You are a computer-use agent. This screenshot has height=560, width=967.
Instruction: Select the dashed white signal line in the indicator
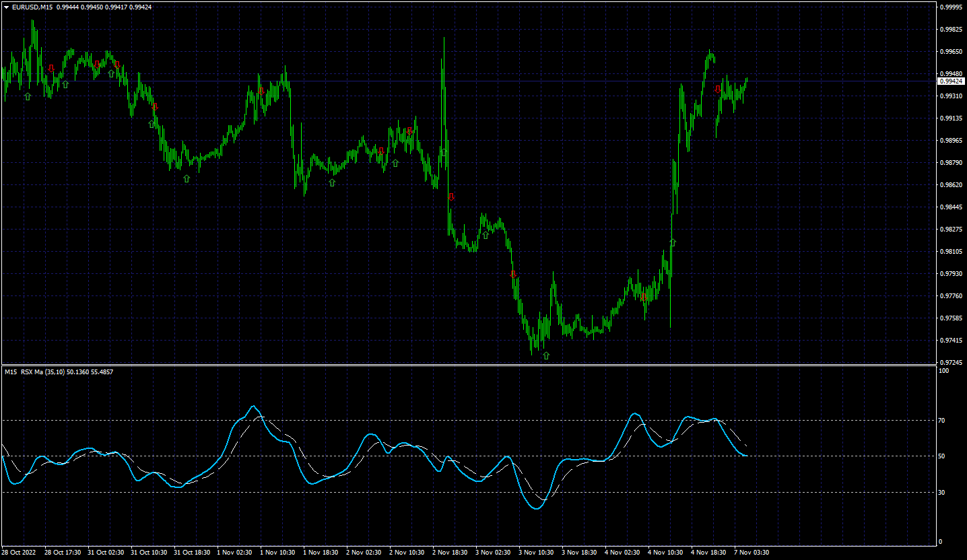point(739,441)
